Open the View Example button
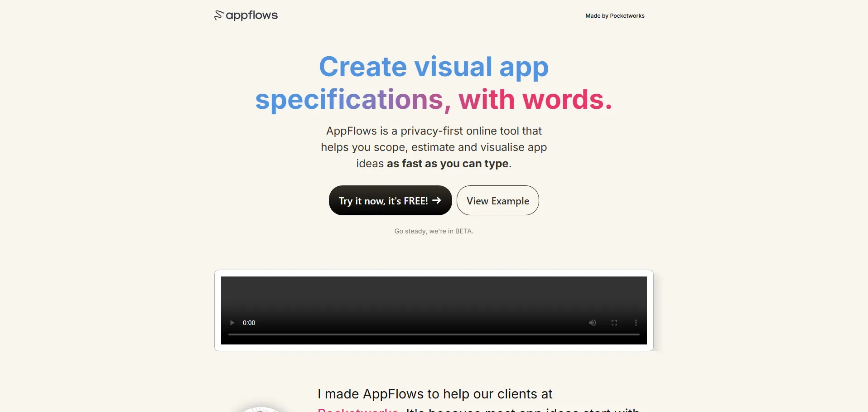Viewport: 868px width, 412px height. (x=497, y=201)
